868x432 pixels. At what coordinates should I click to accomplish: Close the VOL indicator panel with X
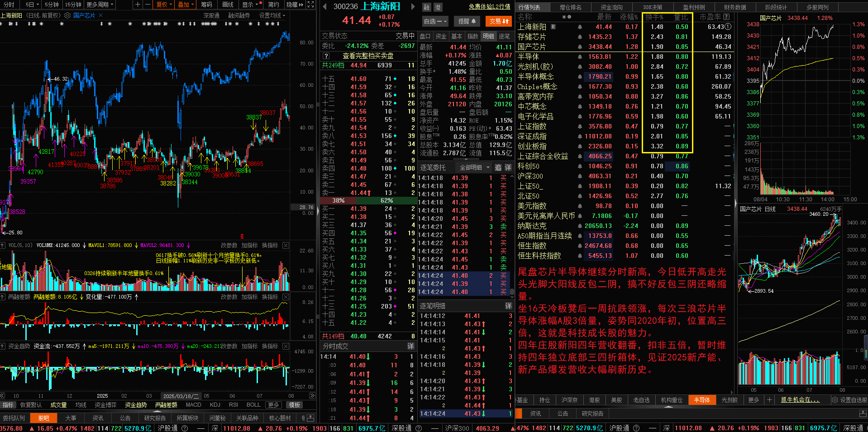pyautogui.click(x=286, y=245)
